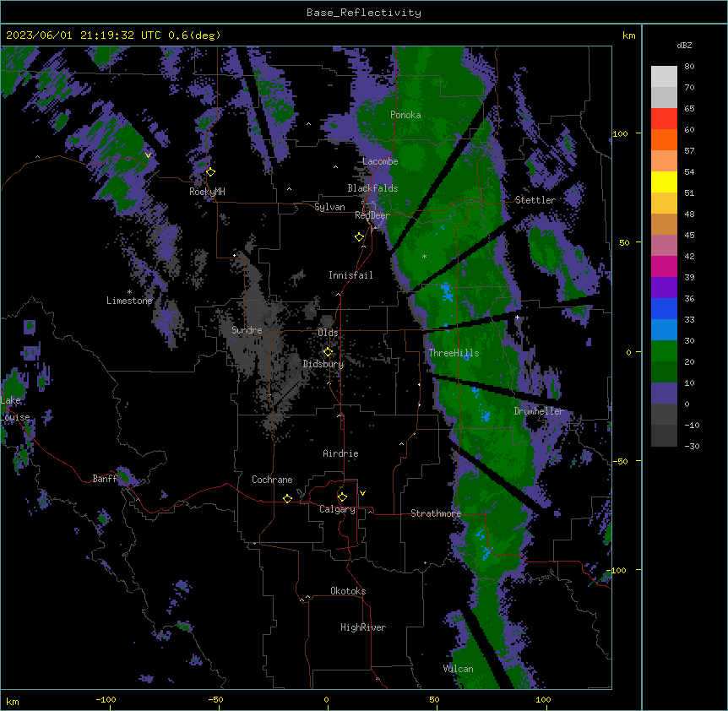
Task: Click the RedDeer city label
Action: [x=372, y=215]
